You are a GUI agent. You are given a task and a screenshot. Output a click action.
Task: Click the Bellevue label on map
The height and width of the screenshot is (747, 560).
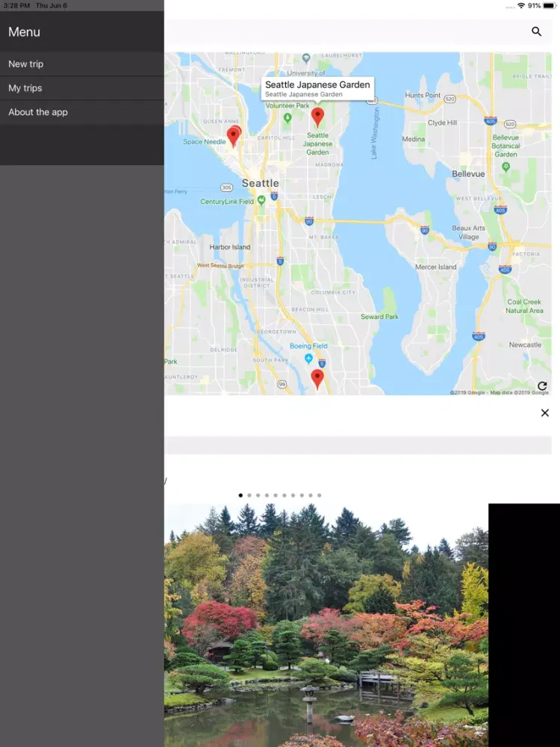468,174
